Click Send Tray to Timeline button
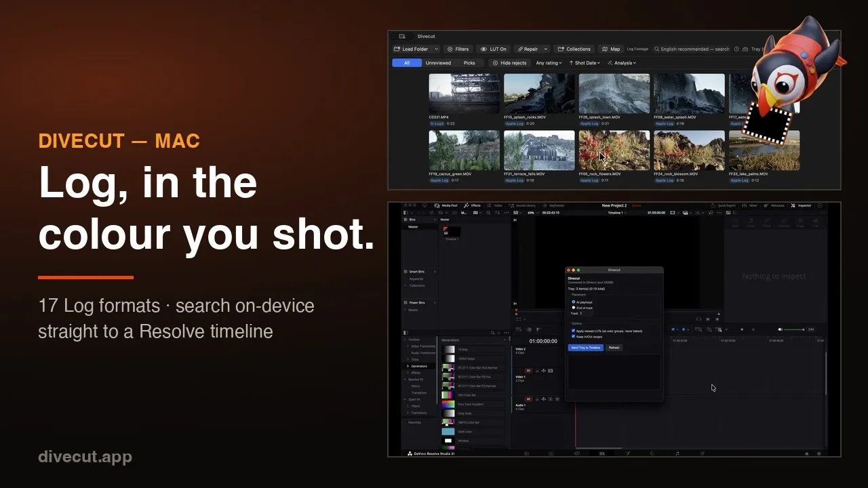868x488 pixels. click(585, 348)
